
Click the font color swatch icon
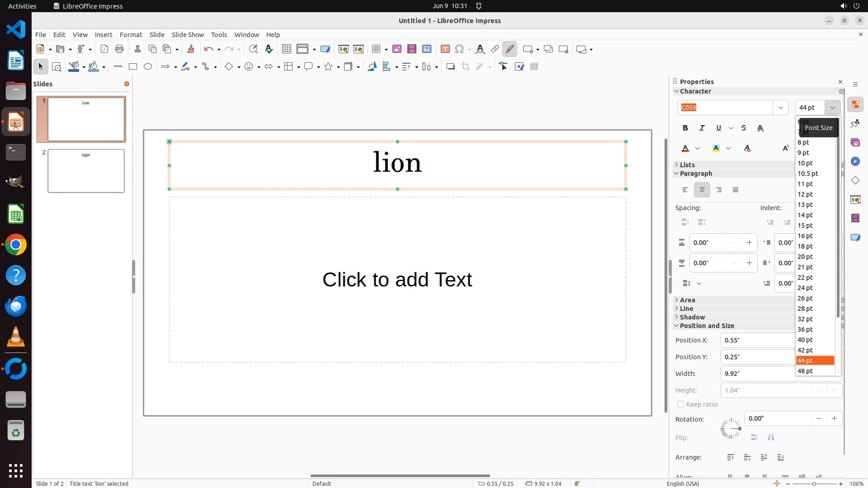(685, 149)
